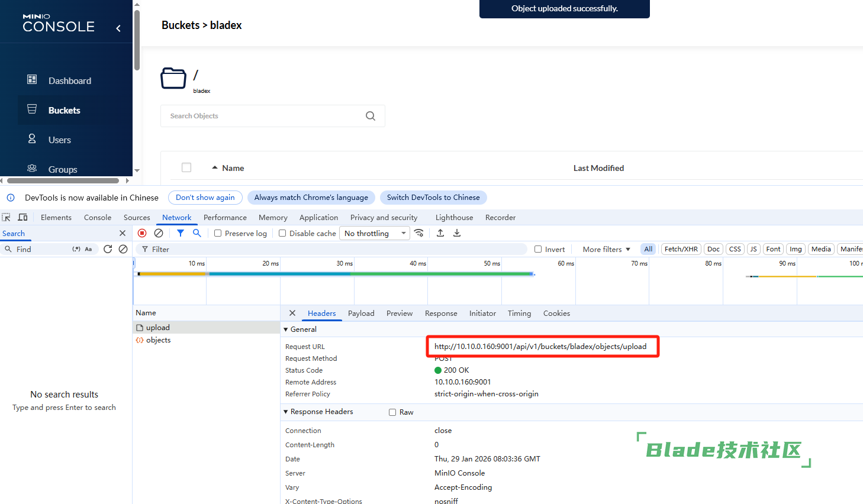Screen dimensions: 863x504
Task: Click the Search Objects input field
Action: pyautogui.click(x=263, y=116)
